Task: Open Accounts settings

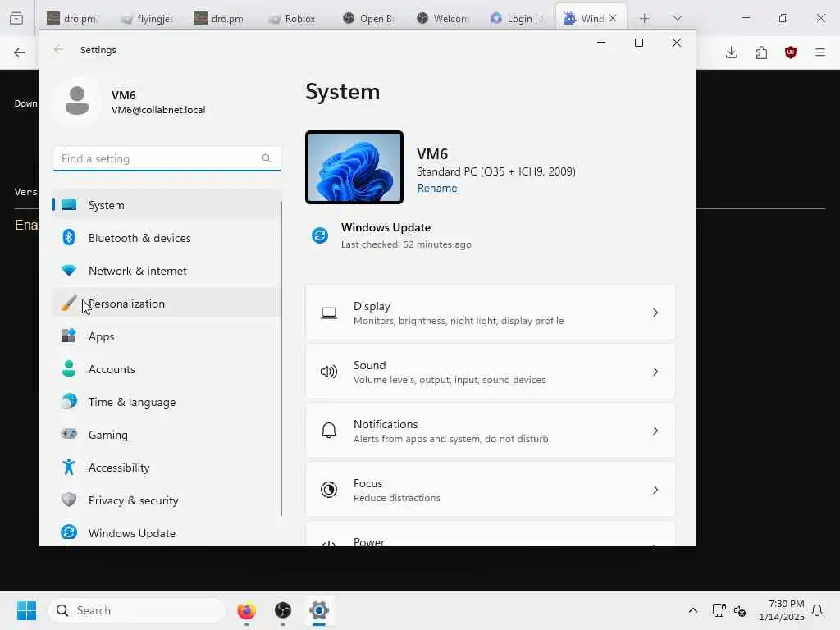Action: pos(167,369)
